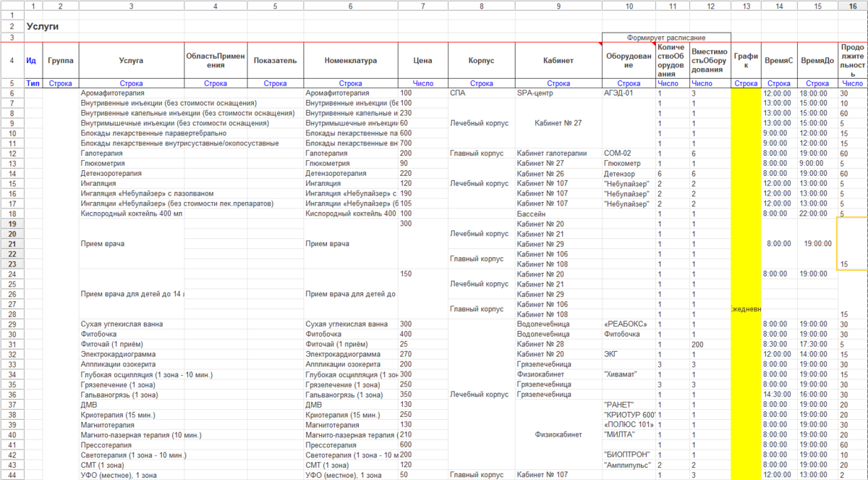This screenshot has height=480, width=868.
Task: Select the 'СПА' building cell
Action: tap(481, 93)
